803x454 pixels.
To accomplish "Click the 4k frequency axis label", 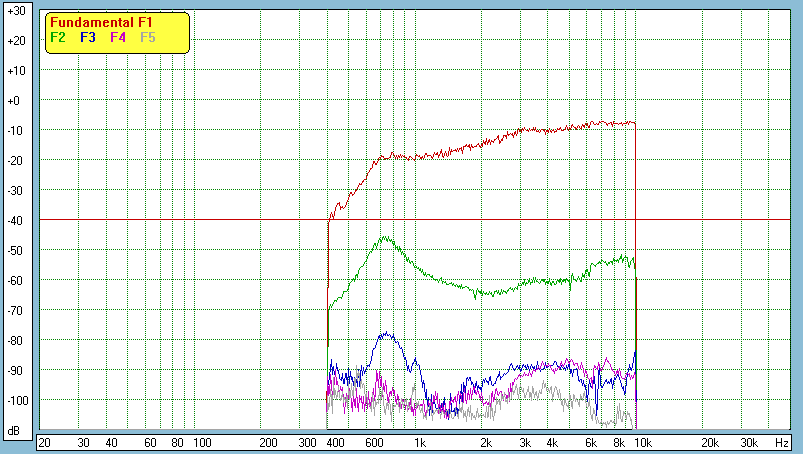I will point(551,442).
